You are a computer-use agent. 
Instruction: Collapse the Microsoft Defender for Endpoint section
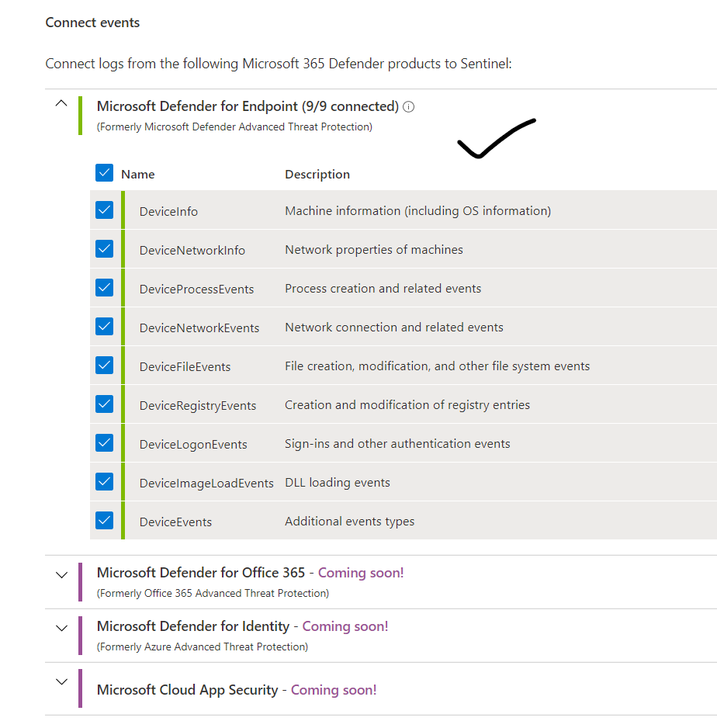[61, 102]
